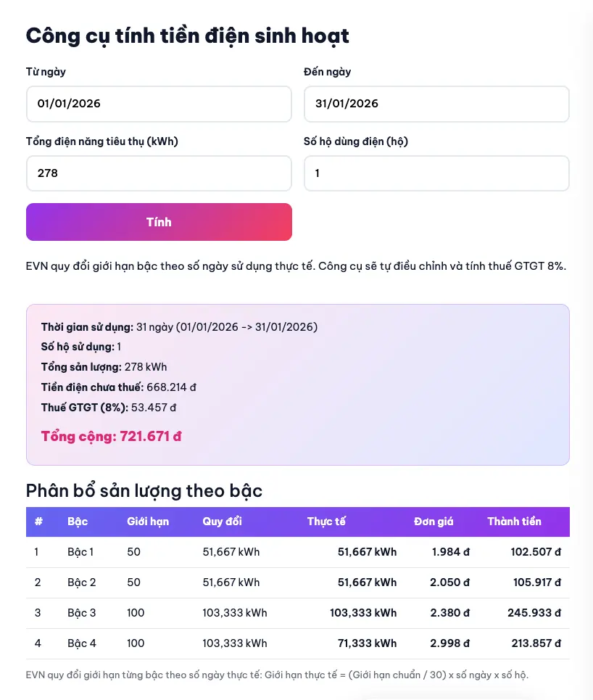Screen dimensions: 593x700
Task: Click the Phân bổ sản lượng theo bậc heading
Action: click(144, 491)
